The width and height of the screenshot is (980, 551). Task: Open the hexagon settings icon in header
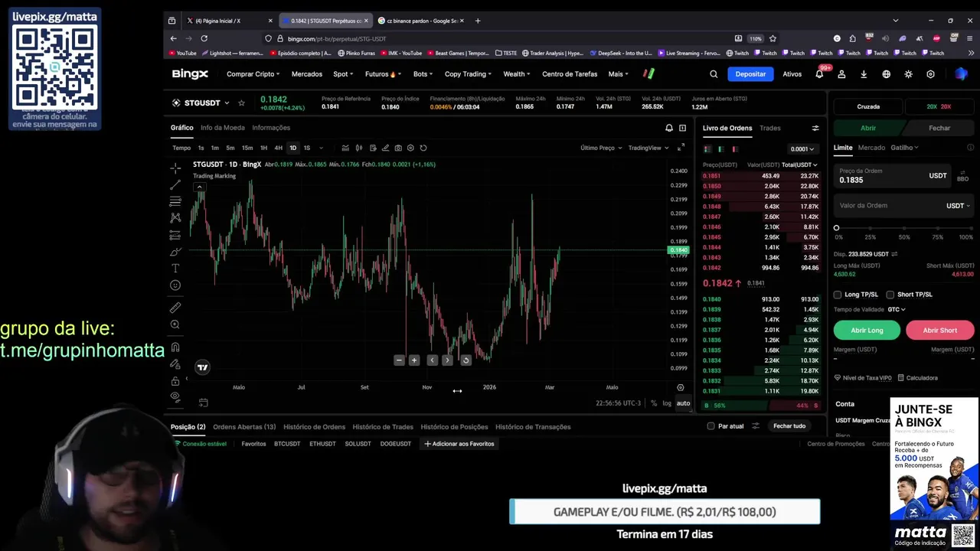point(930,74)
